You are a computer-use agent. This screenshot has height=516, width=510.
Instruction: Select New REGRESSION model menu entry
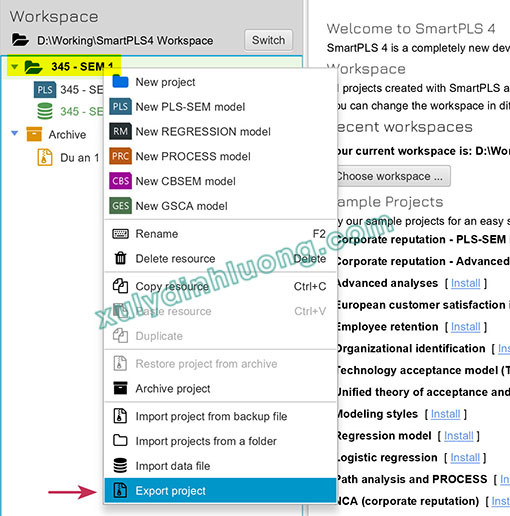pyautogui.click(x=220, y=131)
